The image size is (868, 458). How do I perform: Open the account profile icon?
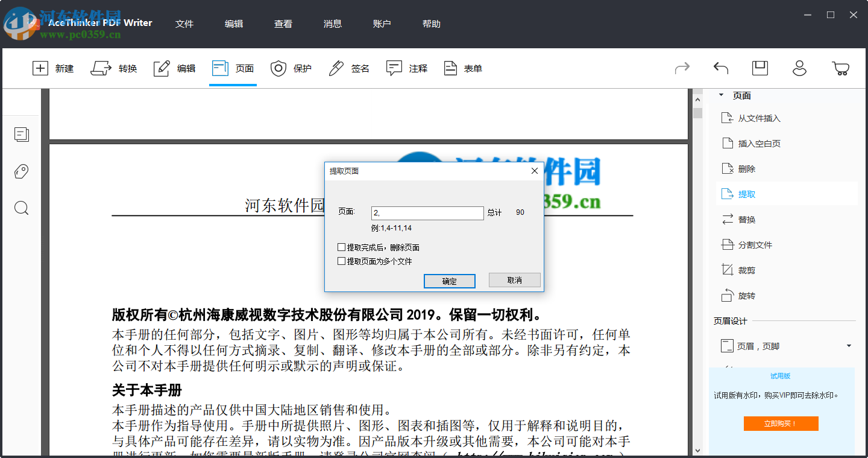click(799, 68)
